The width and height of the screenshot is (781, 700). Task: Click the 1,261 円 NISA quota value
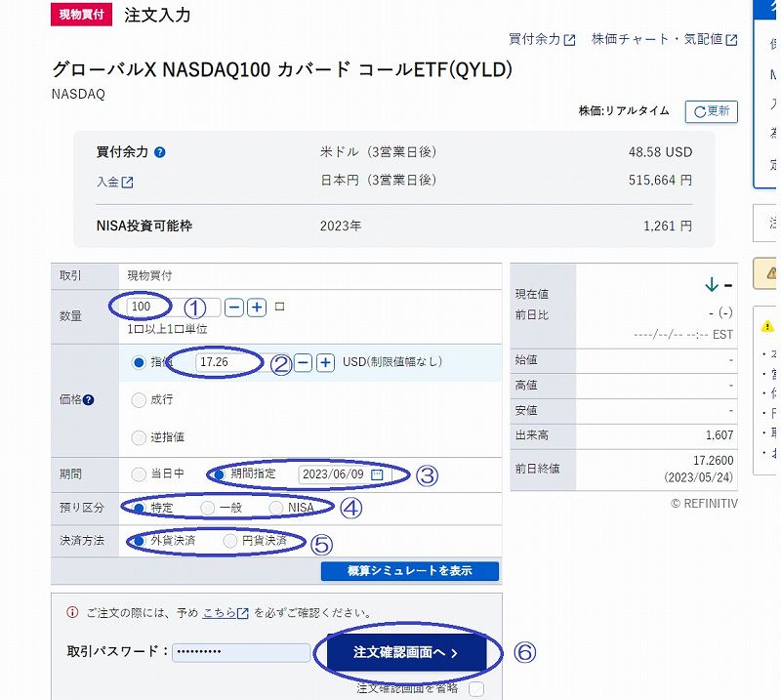668,226
